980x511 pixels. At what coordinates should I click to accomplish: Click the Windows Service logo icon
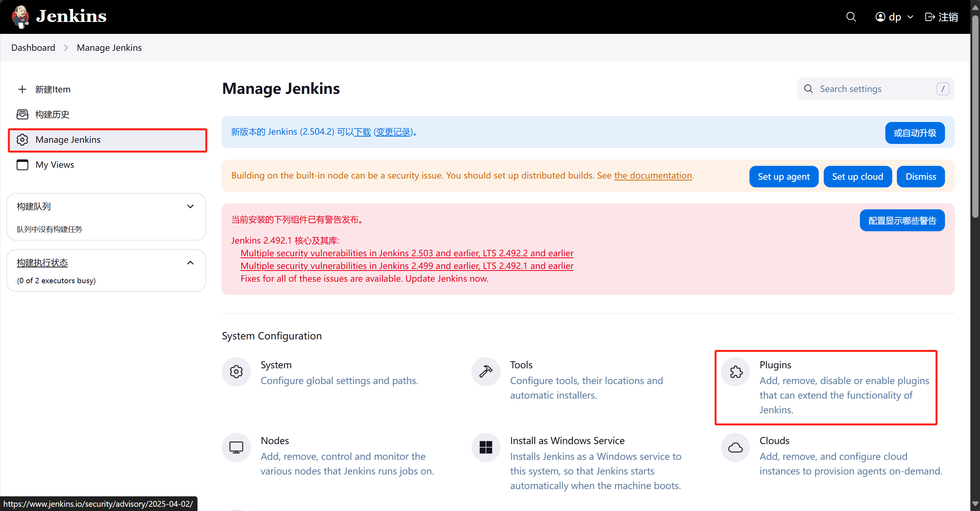point(486,448)
